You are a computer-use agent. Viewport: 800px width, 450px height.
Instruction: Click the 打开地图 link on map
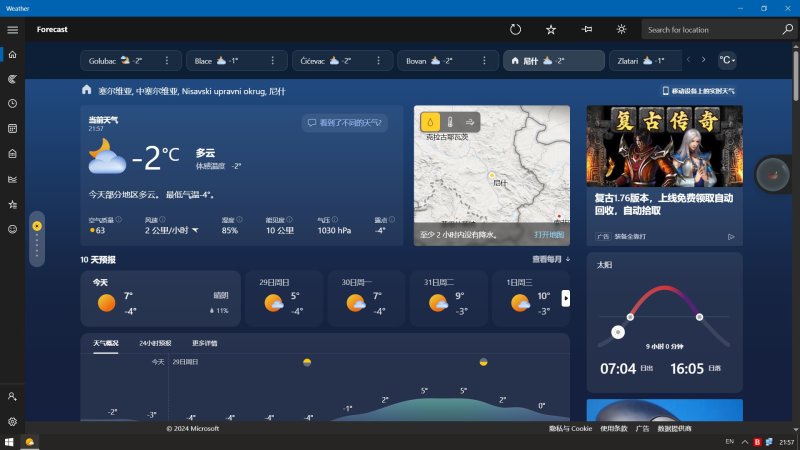coord(549,235)
